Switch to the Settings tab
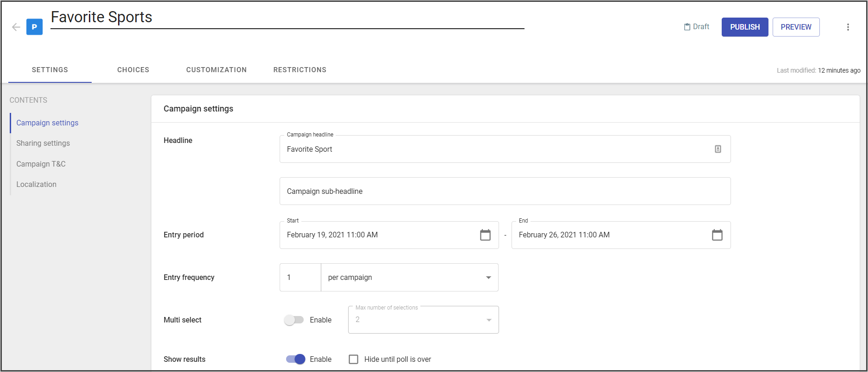Screen dimensions: 868x372 tap(50, 70)
